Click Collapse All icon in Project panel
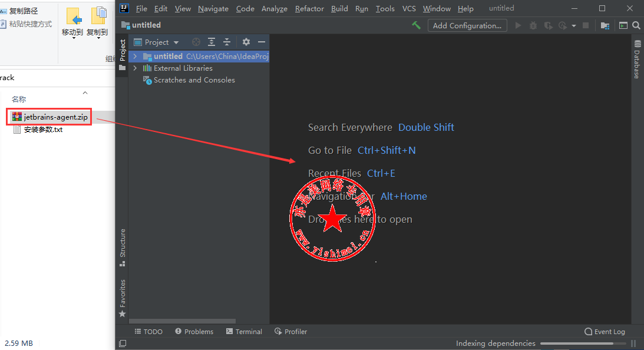 [x=227, y=42]
